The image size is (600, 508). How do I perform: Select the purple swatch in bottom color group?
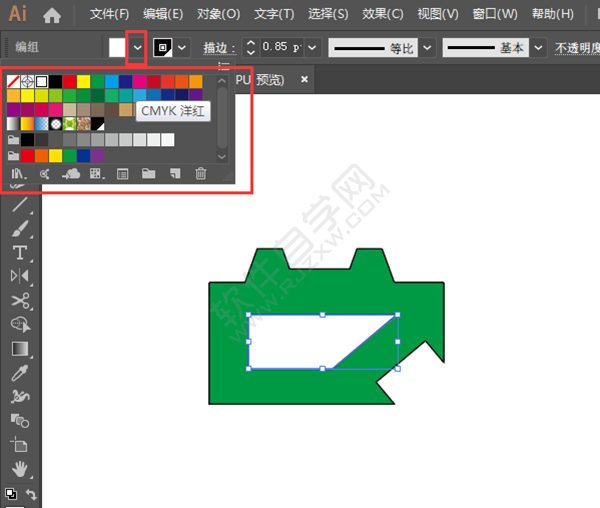click(98, 156)
